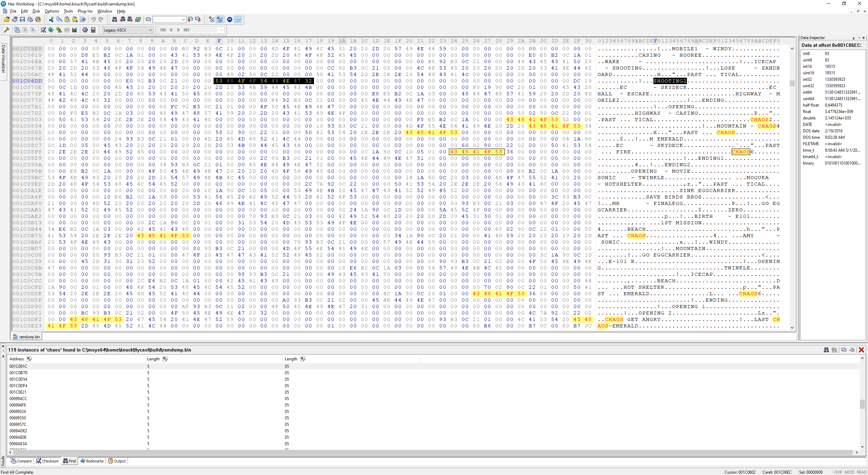
Task: Click the Save file icon
Action: (x=22, y=20)
